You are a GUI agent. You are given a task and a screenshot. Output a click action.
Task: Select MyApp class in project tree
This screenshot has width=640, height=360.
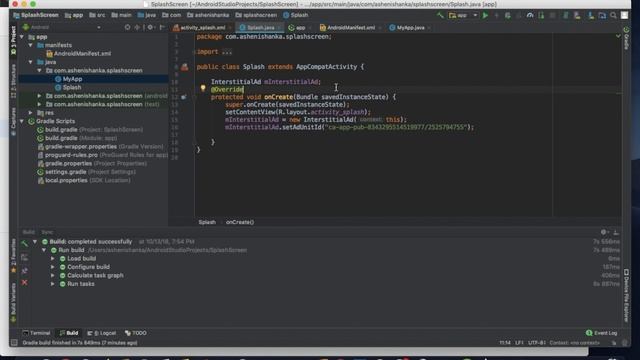point(69,79)
